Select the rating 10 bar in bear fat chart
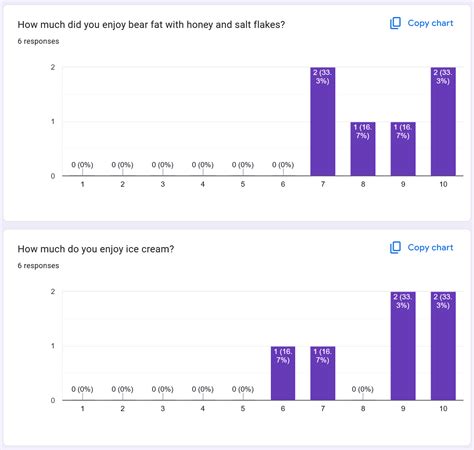The height and width of the screenshot is (450, 474). click(x=443, y=121)
